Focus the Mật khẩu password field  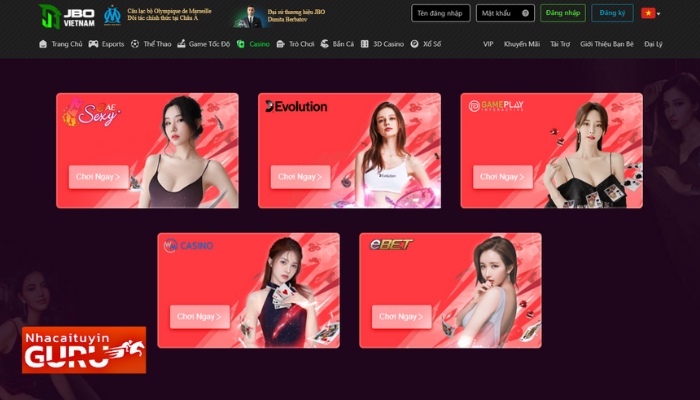(x=505, y=13)
